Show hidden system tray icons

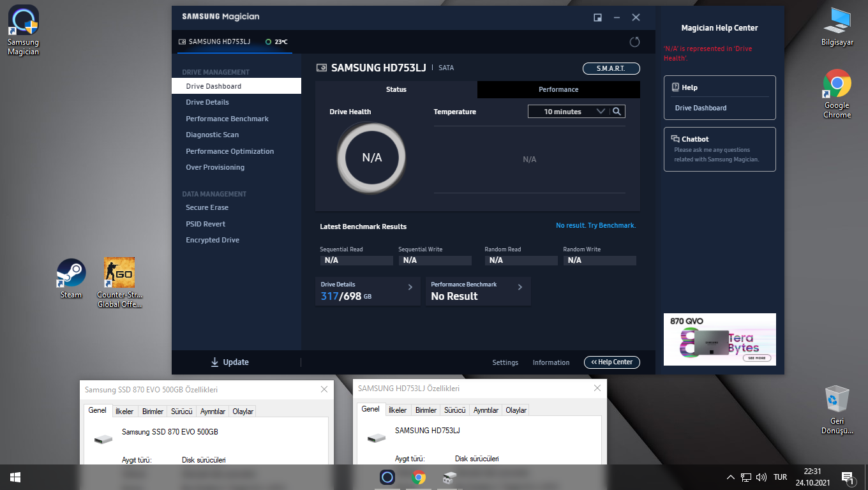[x=731, y=477]
